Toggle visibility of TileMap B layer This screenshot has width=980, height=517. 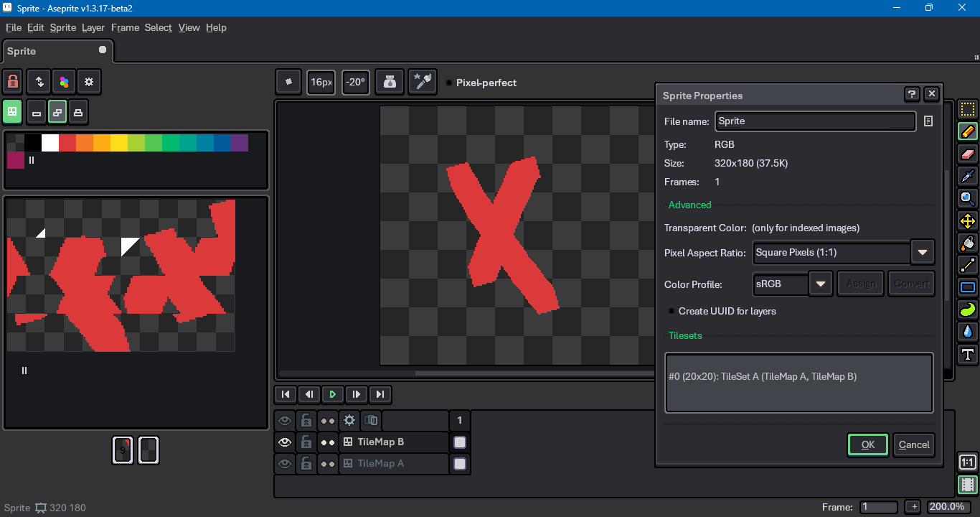click(x=285, y=442)
